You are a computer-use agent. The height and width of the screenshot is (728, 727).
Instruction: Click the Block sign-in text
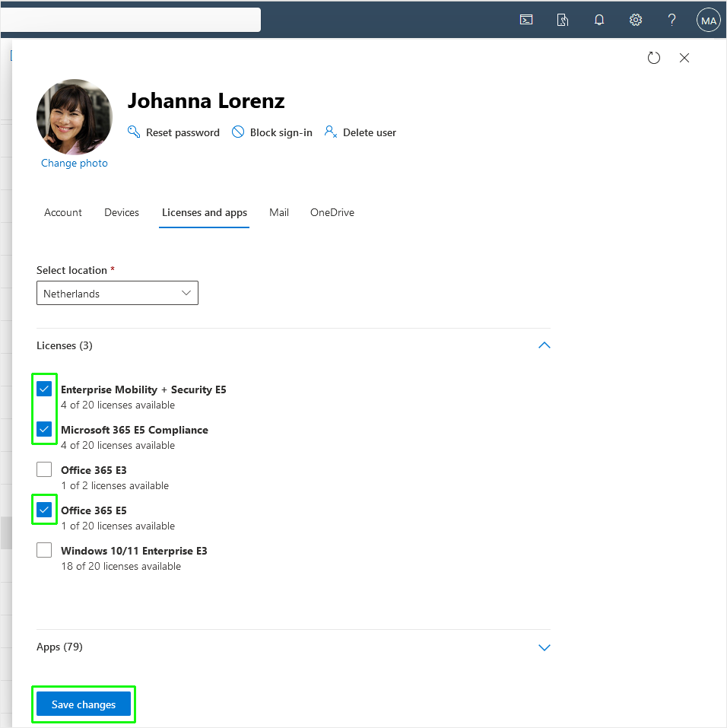point(281,133)
